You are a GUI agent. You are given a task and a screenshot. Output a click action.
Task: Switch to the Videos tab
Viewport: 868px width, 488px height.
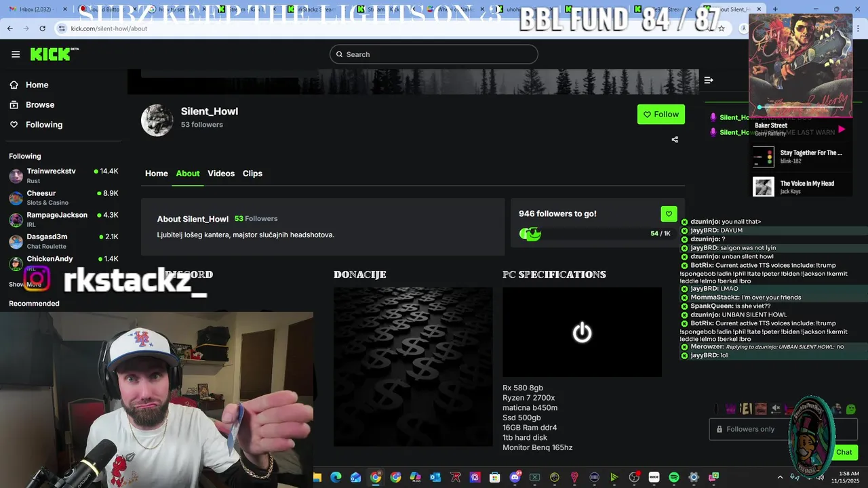221,174
